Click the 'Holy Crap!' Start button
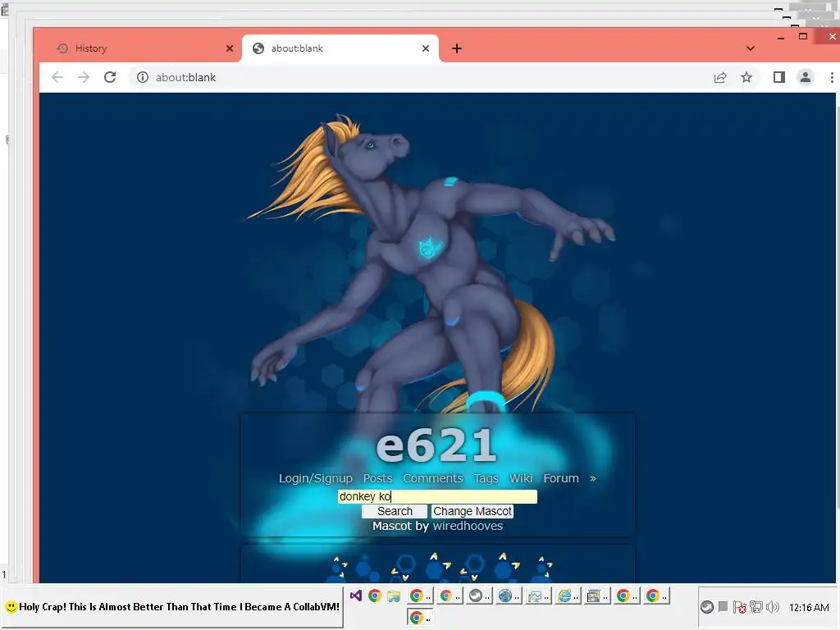Viewport: 840px width, 630px height. [172, 607]
